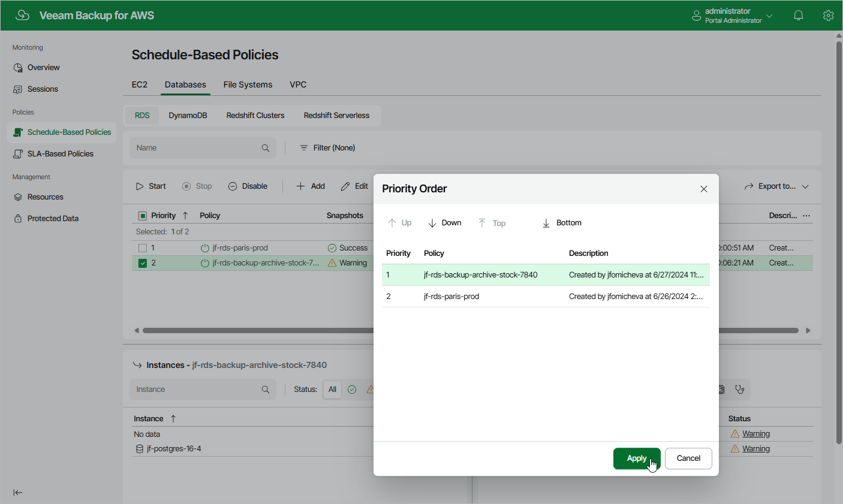Click the jf-postgres-16-4 instance row
The height and width of the screenshot is (504, 843).
174,449
